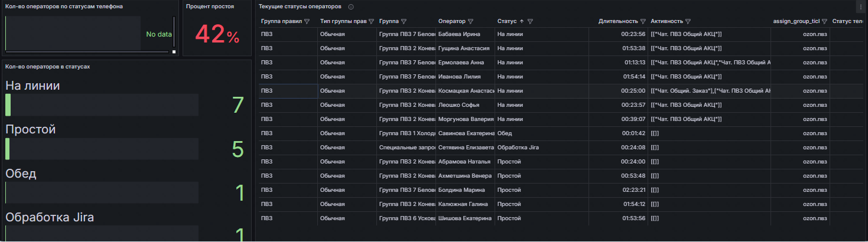Click the На линии bar gauge
The width and height of the screenshot is (868, 242).
click(102, 105)
